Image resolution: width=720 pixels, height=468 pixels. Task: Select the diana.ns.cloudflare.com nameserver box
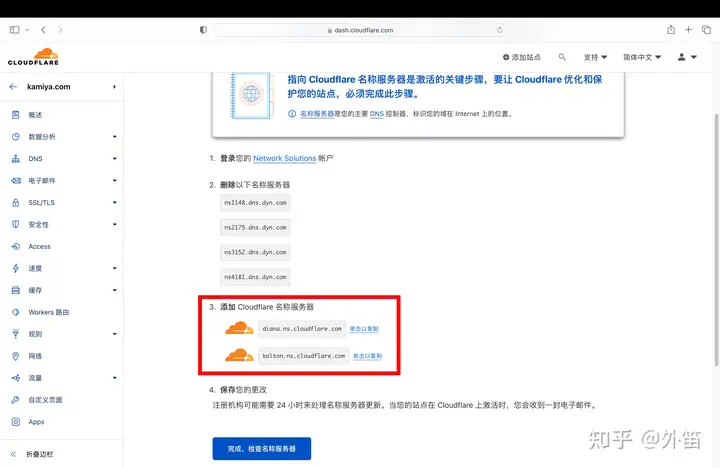pos(302,329)
